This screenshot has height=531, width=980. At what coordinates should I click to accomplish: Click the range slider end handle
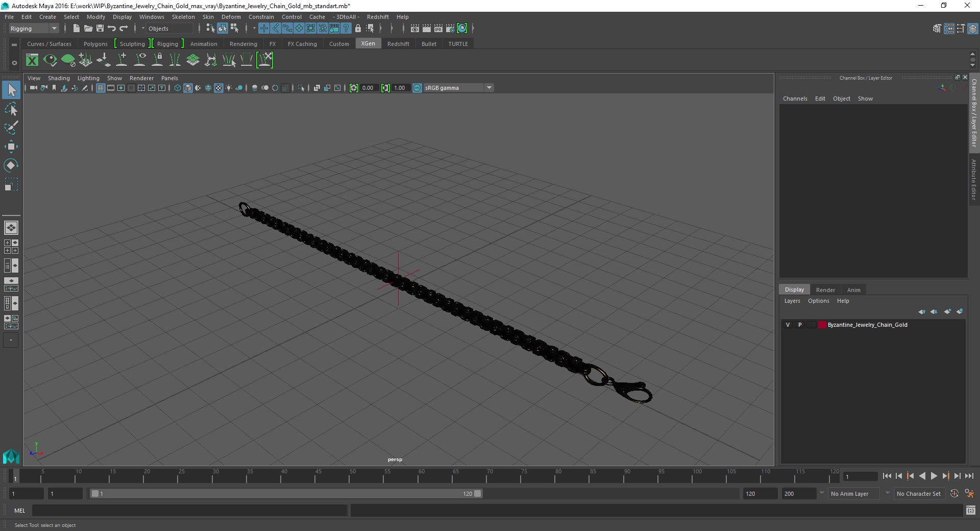pos(478,494)
